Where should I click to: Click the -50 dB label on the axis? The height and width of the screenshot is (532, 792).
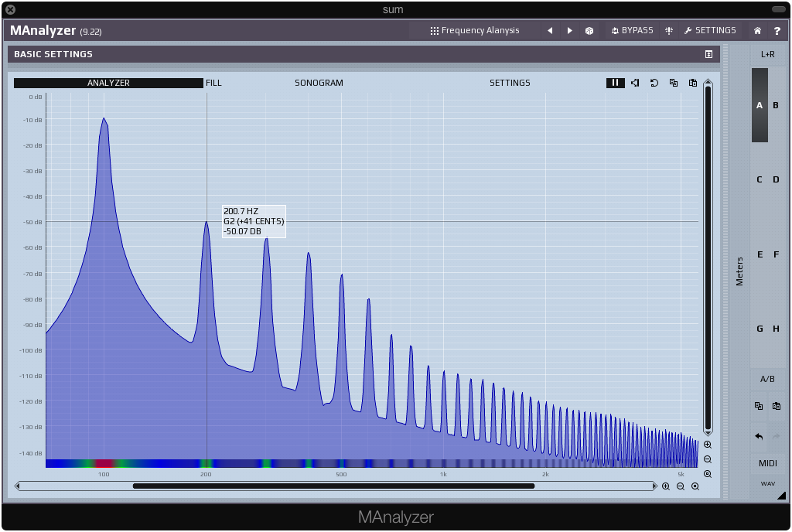pyautogui.click(x=32, y=222)
